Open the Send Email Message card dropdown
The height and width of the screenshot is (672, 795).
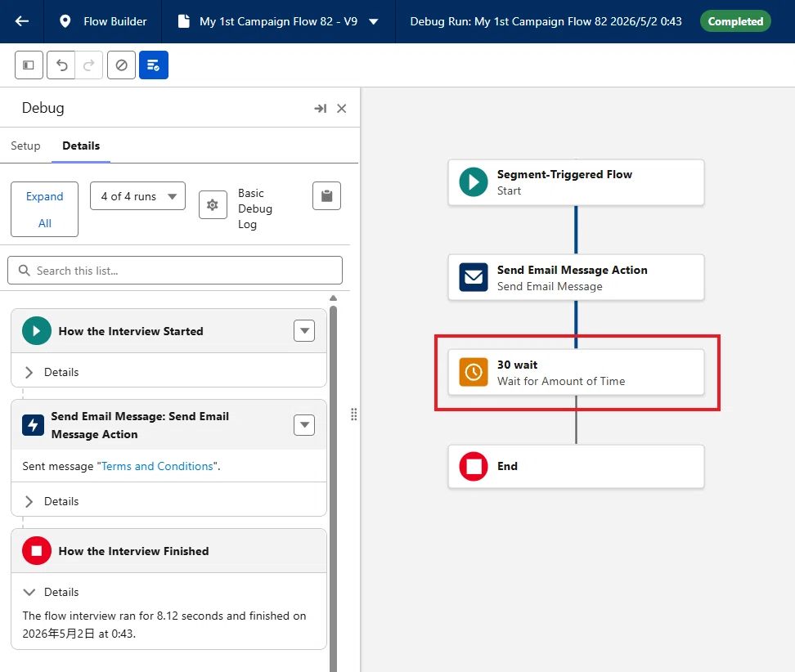point(304,424)
